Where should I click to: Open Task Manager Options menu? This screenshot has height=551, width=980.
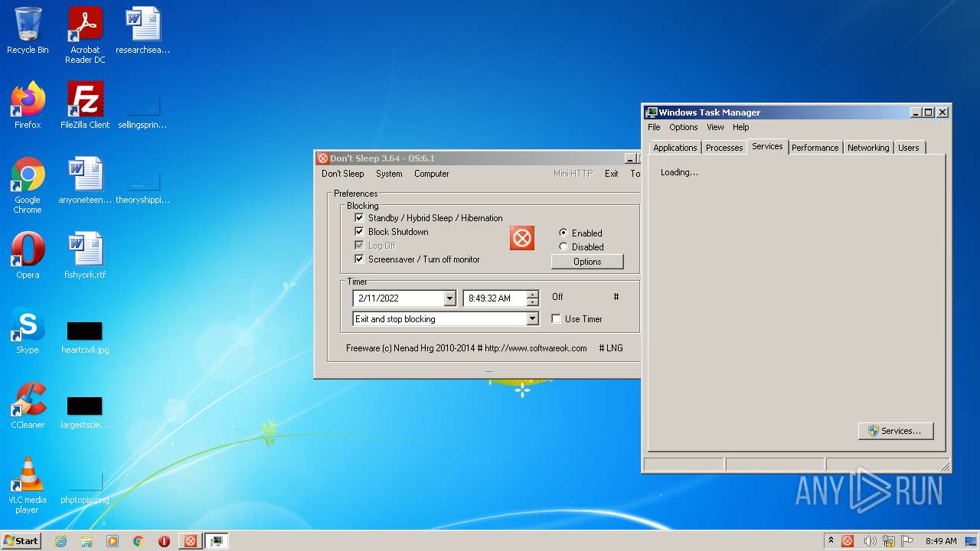click(684, 127)
